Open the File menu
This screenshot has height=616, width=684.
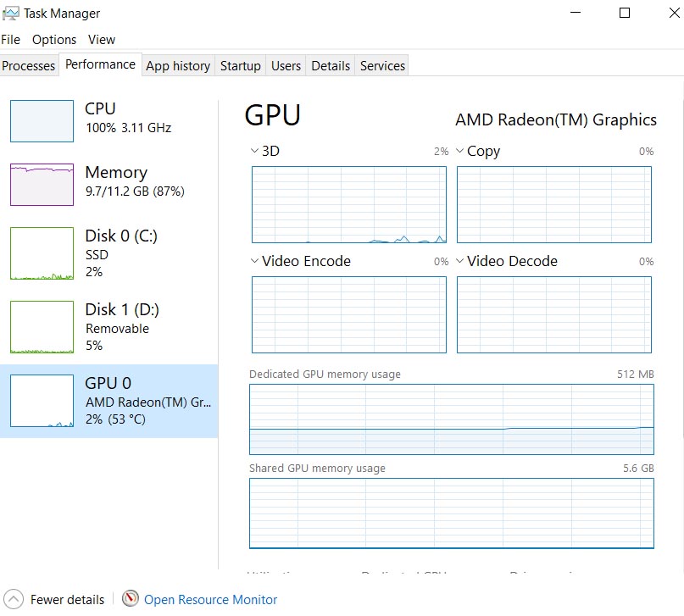click(x=10, y=40)
